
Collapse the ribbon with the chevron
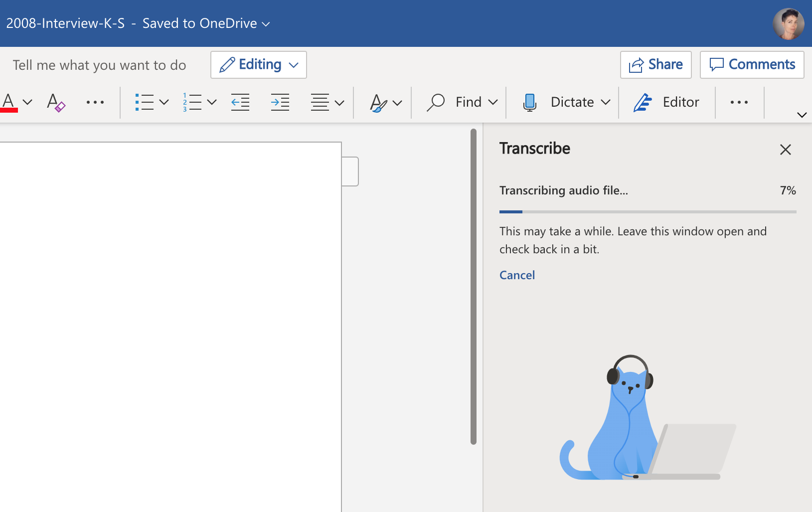coord(802,115)
